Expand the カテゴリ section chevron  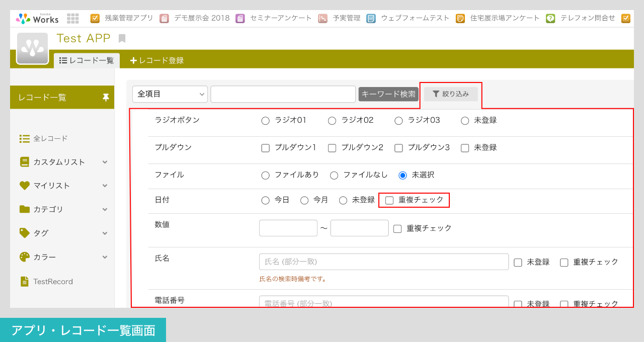click(105, 209)
